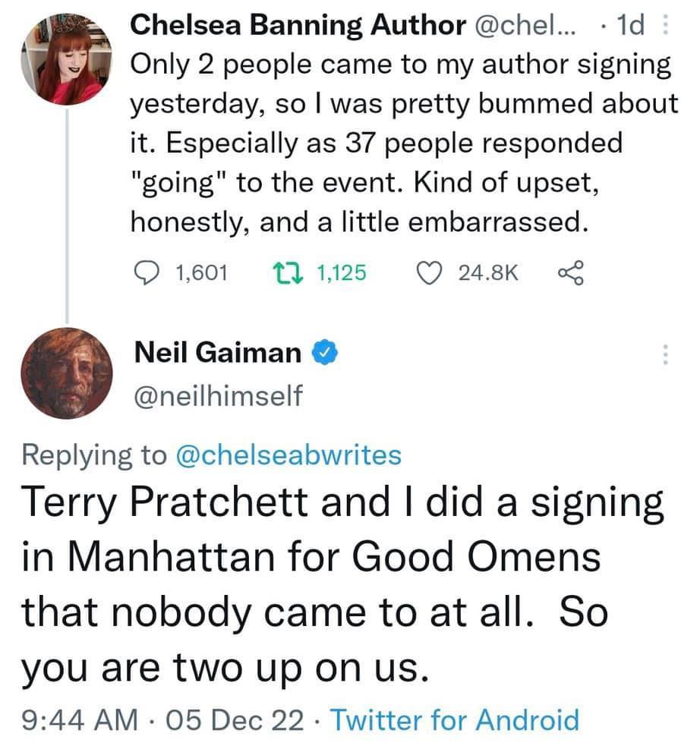Click the Chelsea Banning Author display name

pos(298,25)
